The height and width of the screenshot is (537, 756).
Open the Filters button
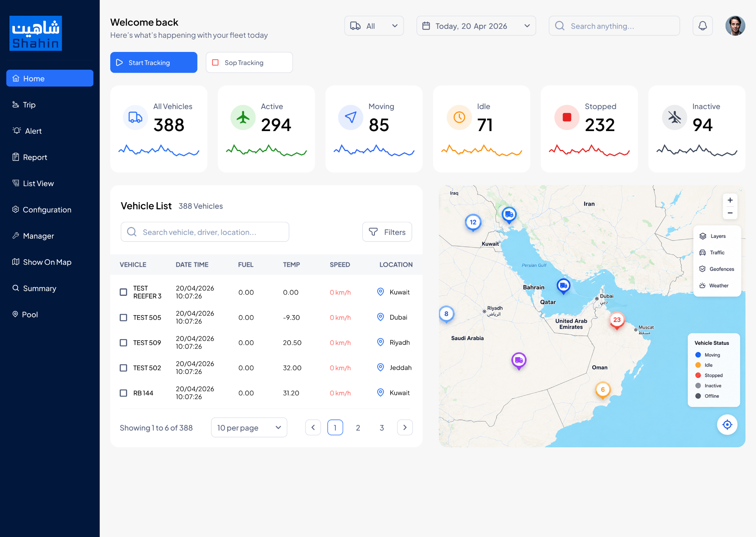387,232
